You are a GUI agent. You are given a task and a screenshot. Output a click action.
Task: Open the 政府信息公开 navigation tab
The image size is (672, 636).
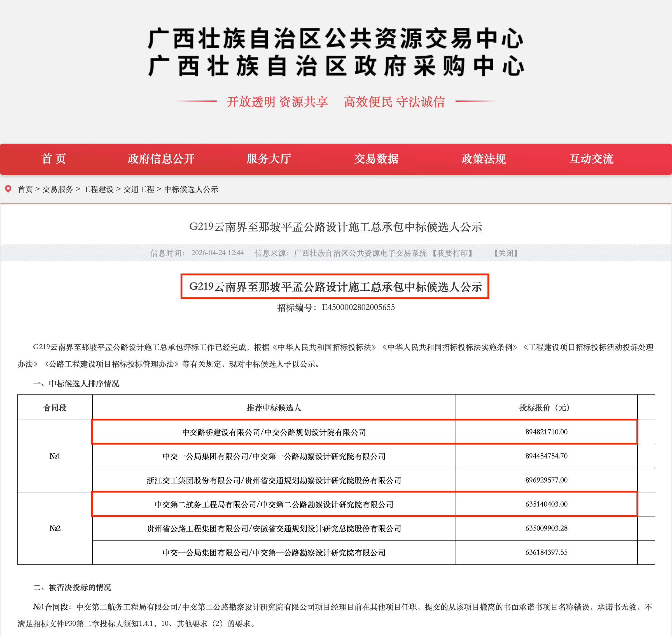[x=161, y=159]
